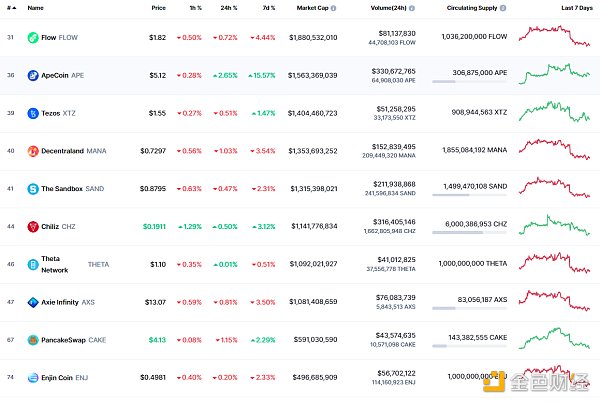This screenshot has width=600, height=403.
Task: Click the Flow coin logo icon
Action: [33, 37]
